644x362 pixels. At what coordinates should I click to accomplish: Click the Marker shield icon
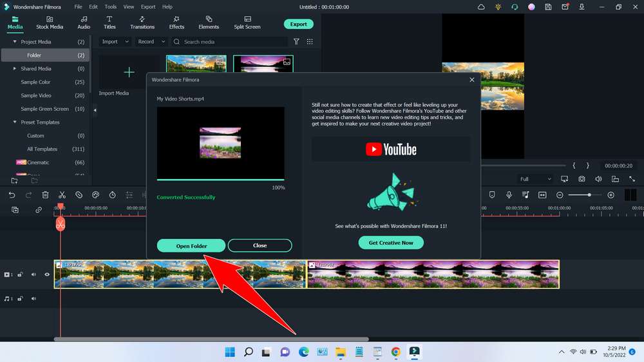492,195
